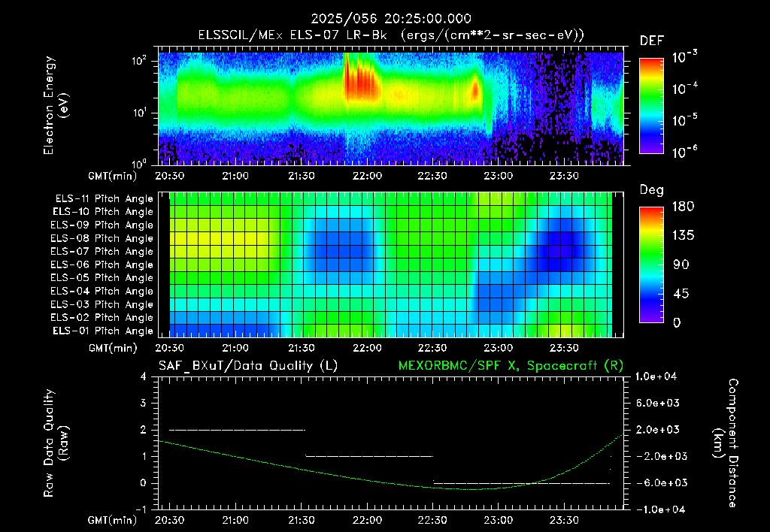Click GMT(min) label under the pitch angle panel
770x532 pixels.
tap(113, 349)
